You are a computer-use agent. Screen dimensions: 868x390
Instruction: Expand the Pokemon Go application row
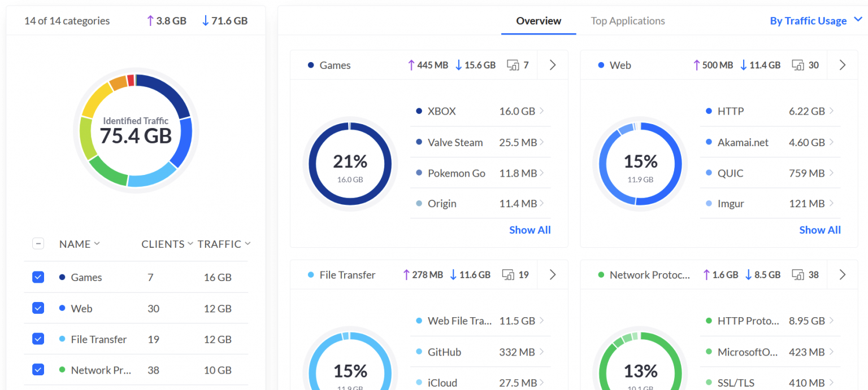480,173
